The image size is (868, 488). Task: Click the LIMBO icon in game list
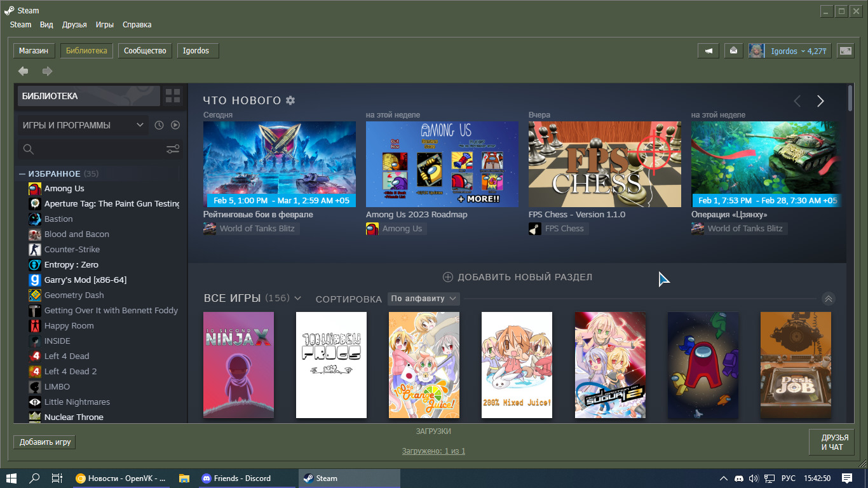[35, 387]
